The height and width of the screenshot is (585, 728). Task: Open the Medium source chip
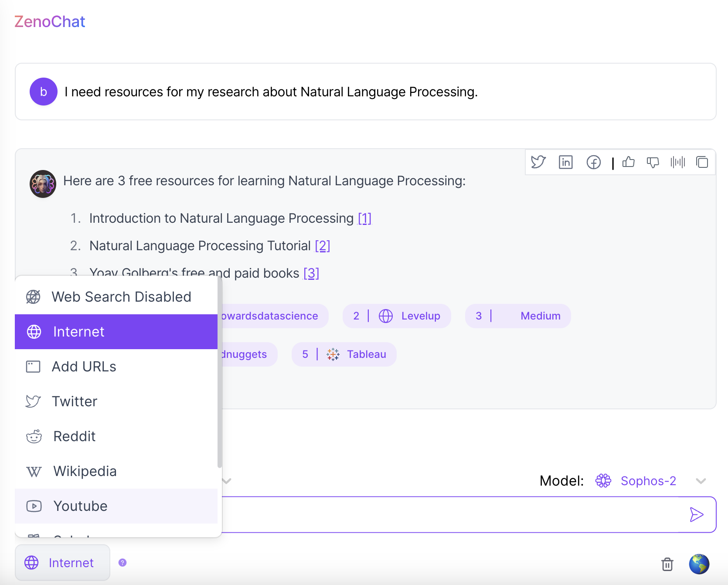(x=518, y=316)
